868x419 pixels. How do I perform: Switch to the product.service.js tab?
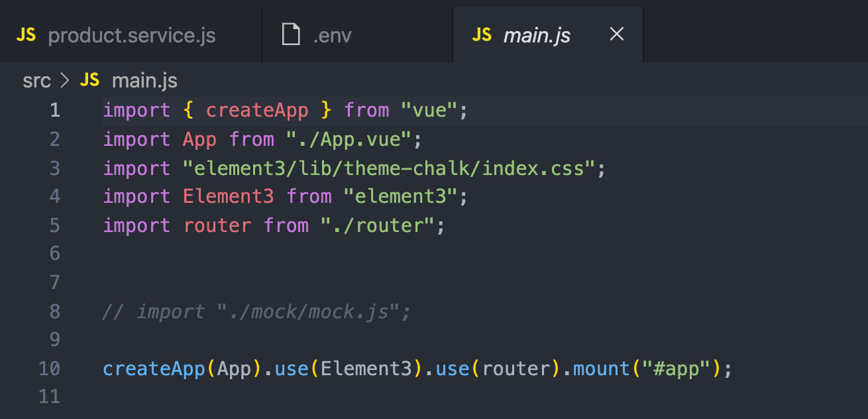131,35
